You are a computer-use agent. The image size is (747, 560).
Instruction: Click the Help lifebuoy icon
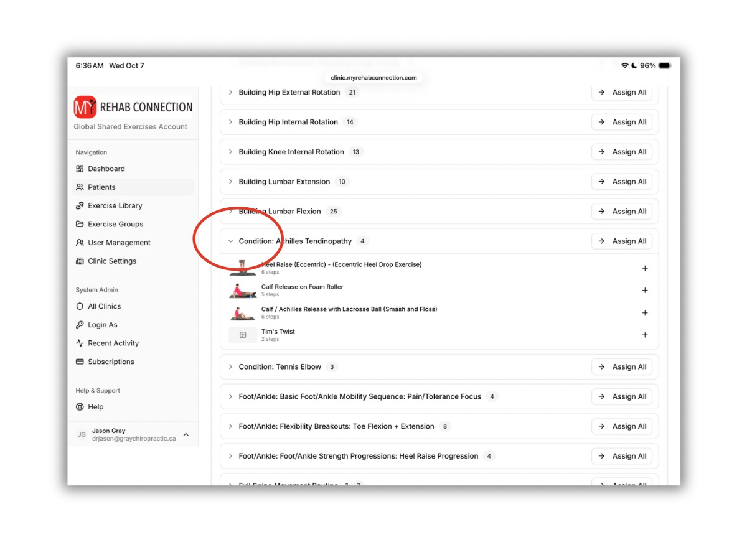click(x=80, y=407)
